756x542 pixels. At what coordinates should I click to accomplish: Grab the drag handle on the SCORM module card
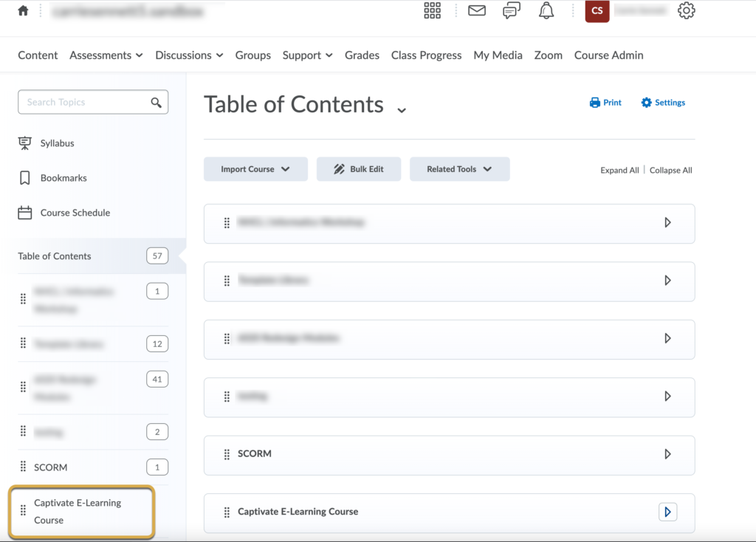pos(227,454)
